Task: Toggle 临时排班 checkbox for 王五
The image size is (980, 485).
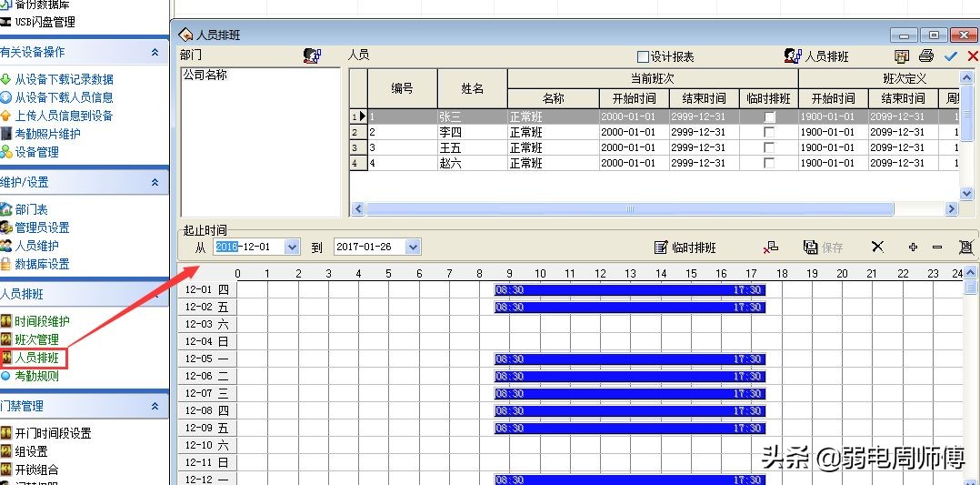Action: click(769, 147)
